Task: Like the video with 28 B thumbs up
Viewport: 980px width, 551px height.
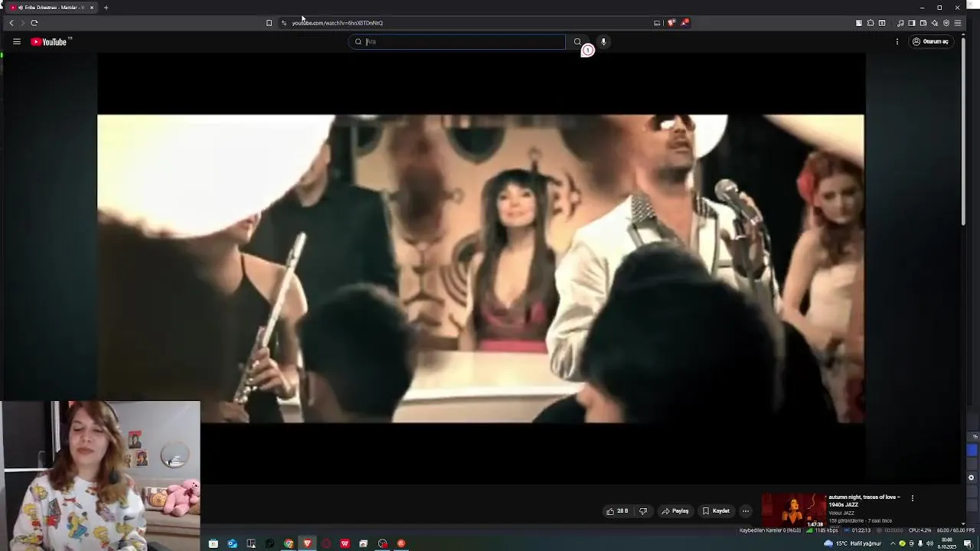Action: 617,511
